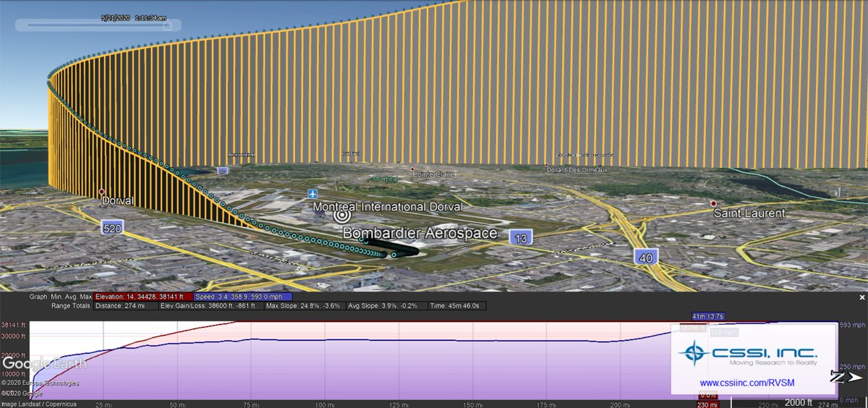The width and height of the screenshot is (868, 408).
Task: Click the Distance: 274 mi readout
Action: [127, 306]
